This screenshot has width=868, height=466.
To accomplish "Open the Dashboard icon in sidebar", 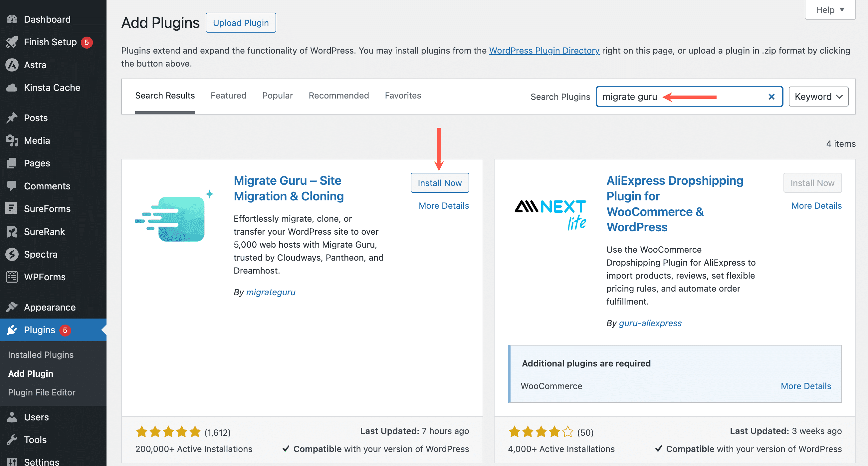I will pos(12,19).
